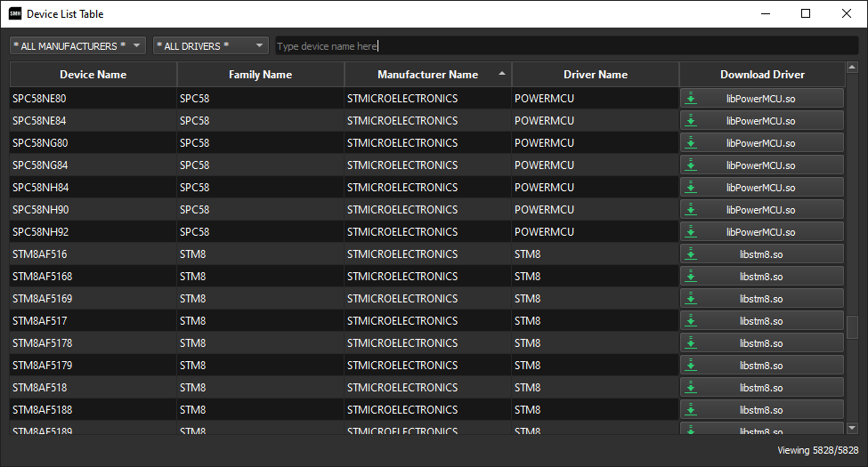Click download icon in STM8AF5178 row
This screenshot has height=467, width=868.
tap(691, 343)
